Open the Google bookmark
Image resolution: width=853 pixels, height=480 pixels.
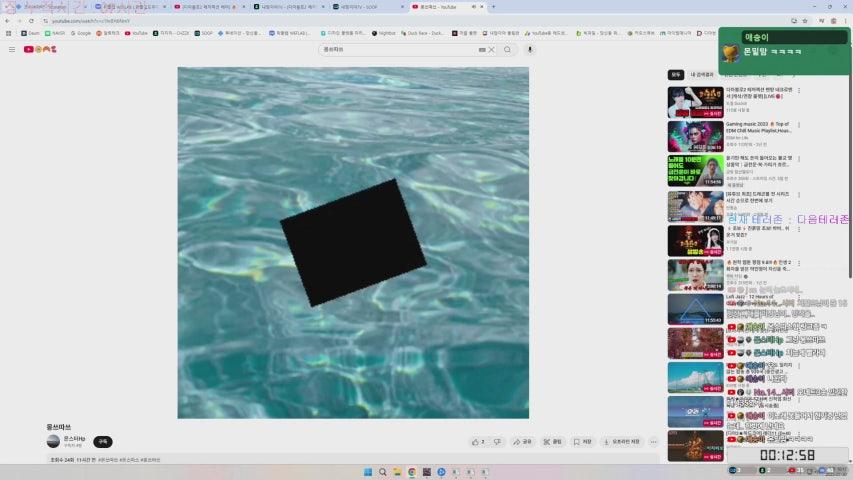click(81, 33)
